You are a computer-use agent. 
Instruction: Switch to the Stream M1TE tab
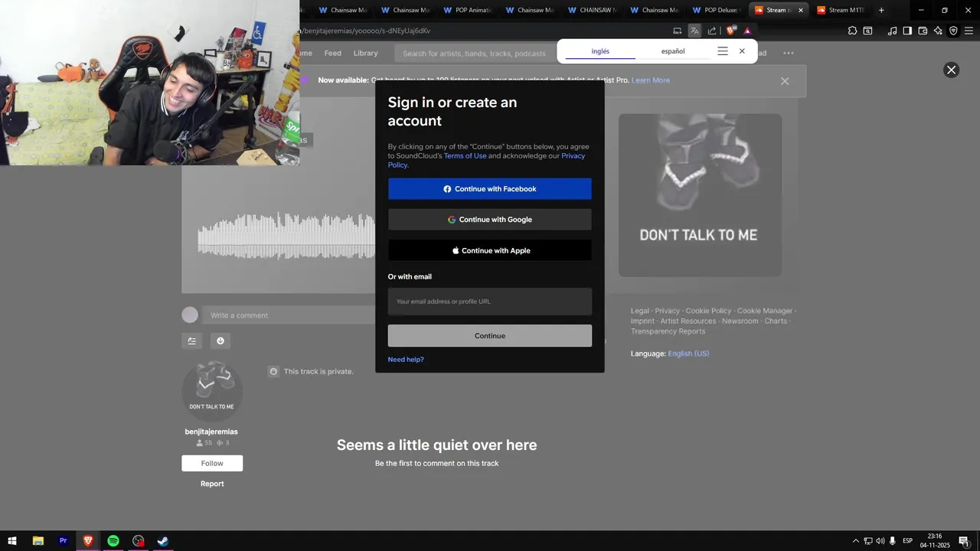click(x=841, y=10)
